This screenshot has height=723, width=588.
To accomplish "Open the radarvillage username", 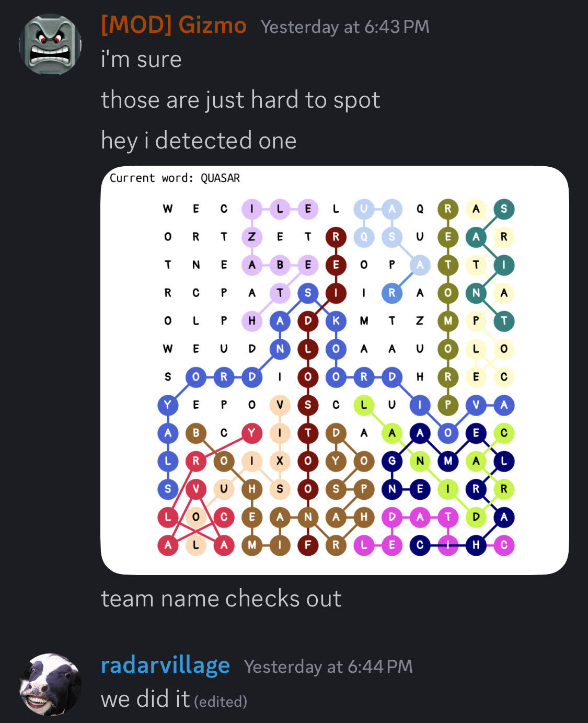I will coord(165,665).
